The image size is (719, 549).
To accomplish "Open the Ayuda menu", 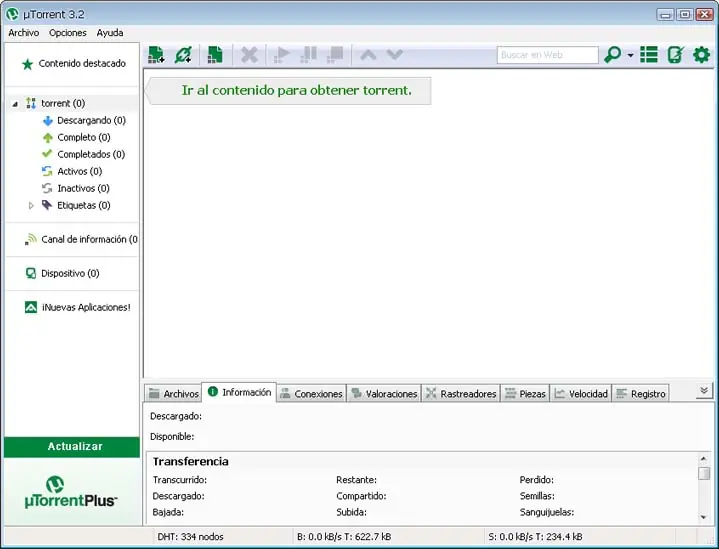I will coord(110,33).
